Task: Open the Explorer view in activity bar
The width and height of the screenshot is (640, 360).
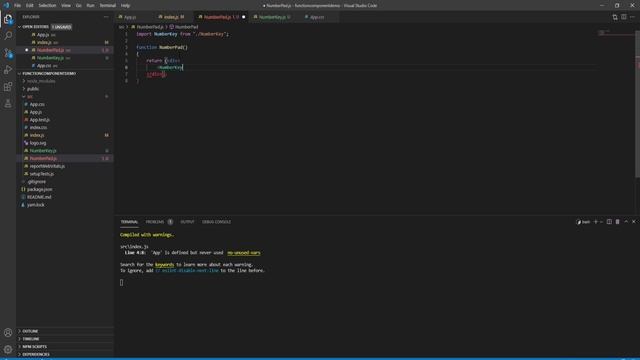Action: pos(8,19)
